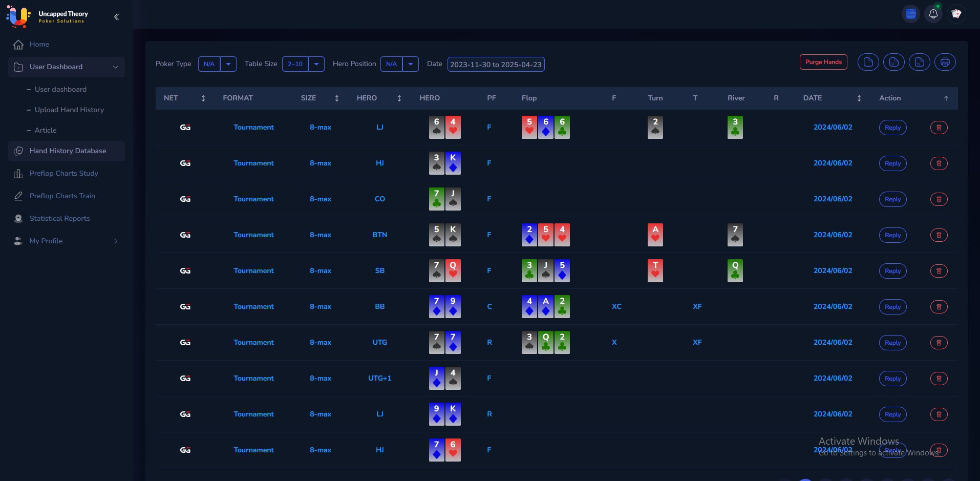Screen dimensions: 980x481
Task: Delete the UTG hand with pocket sevens
Action: click(939, 343)
